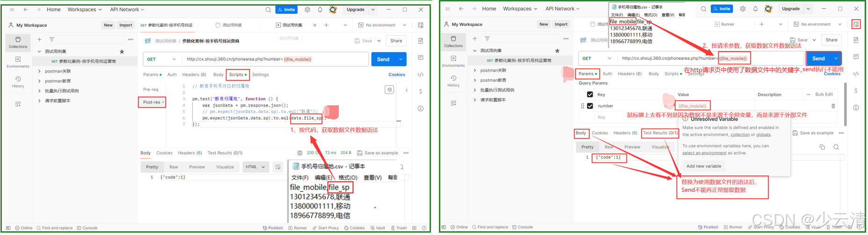Open Workspaces dropdown in left Postman window
868x235 pixels.
pyautogui.click(x=85, y=9)
